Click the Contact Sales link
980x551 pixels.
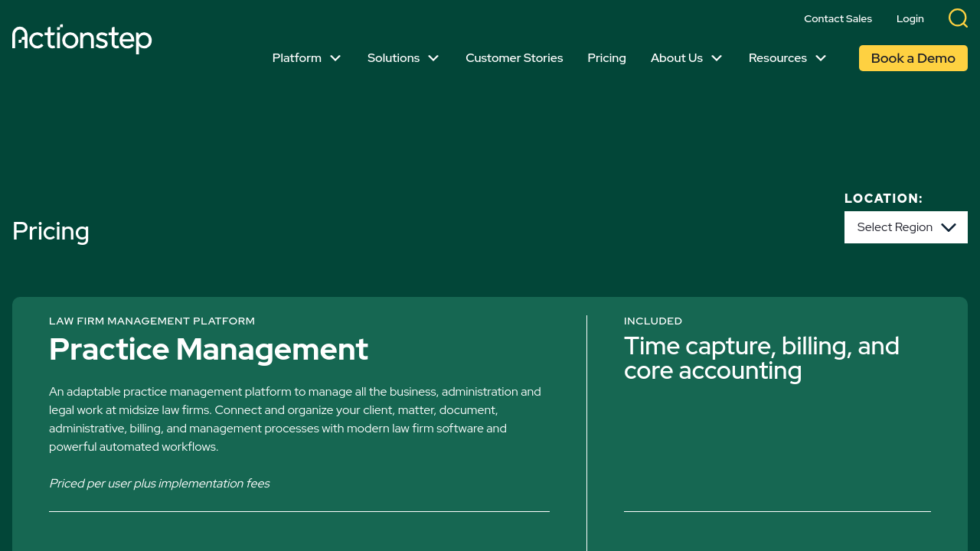[x=838, y=18]
